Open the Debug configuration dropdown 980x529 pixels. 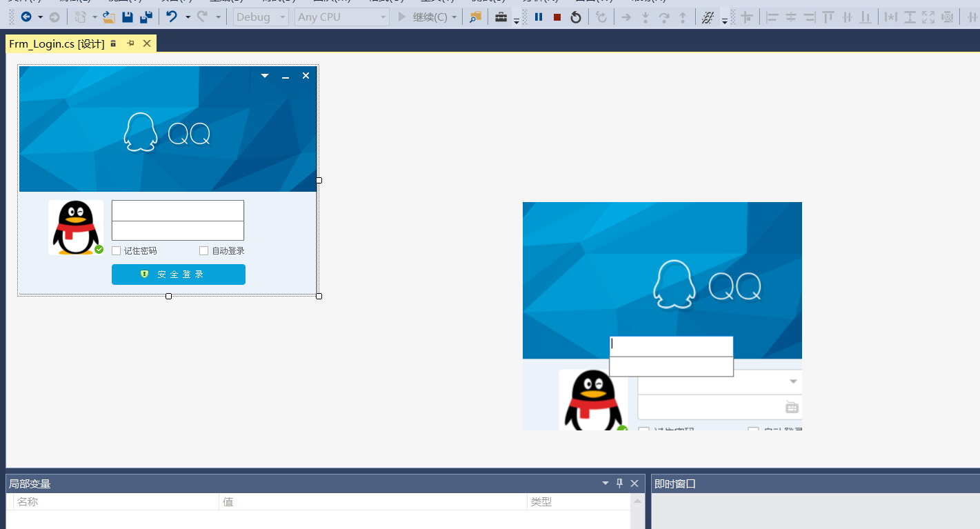(261, 17)
